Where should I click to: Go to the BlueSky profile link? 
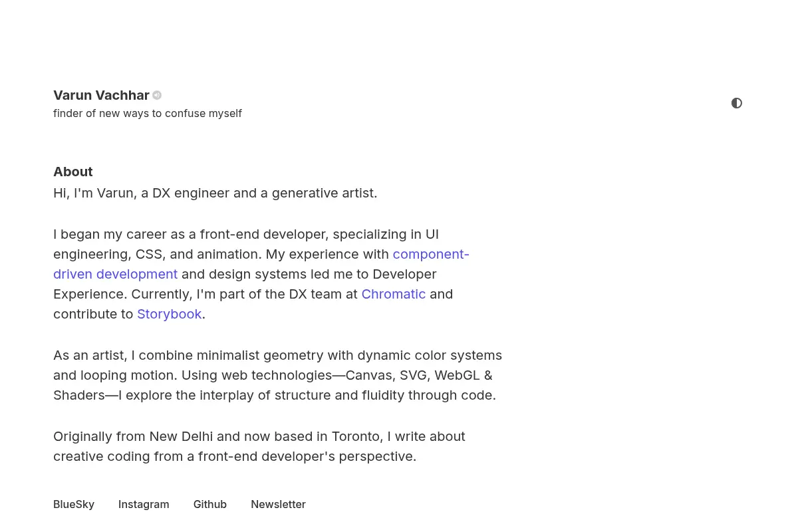(74, 504)
